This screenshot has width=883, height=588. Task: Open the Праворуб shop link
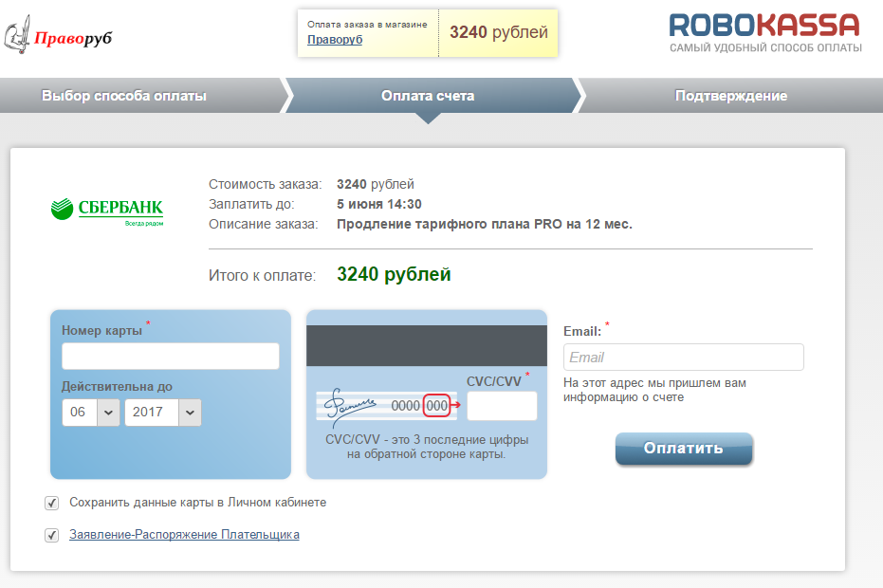[x=335, y=40]
